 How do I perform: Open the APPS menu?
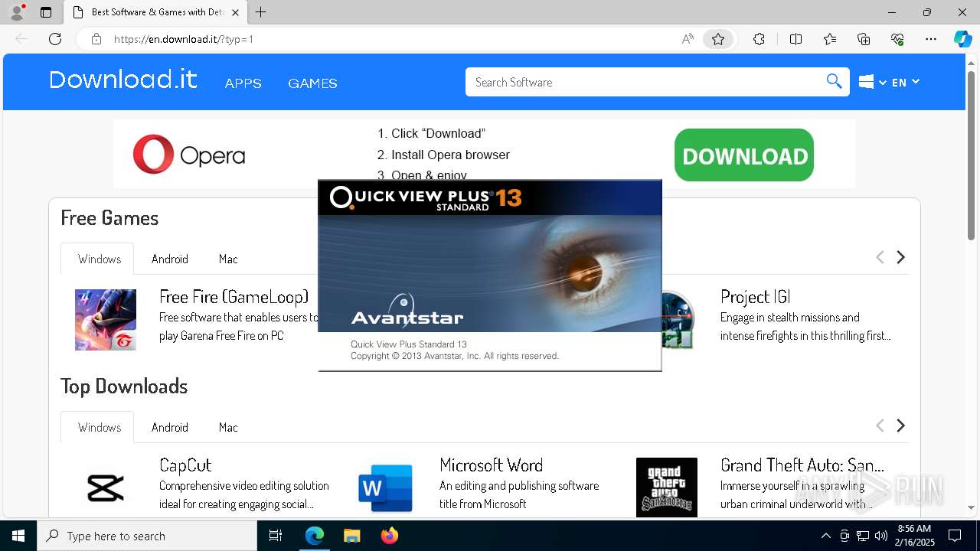pyautogui.click(x=243, y=83)
